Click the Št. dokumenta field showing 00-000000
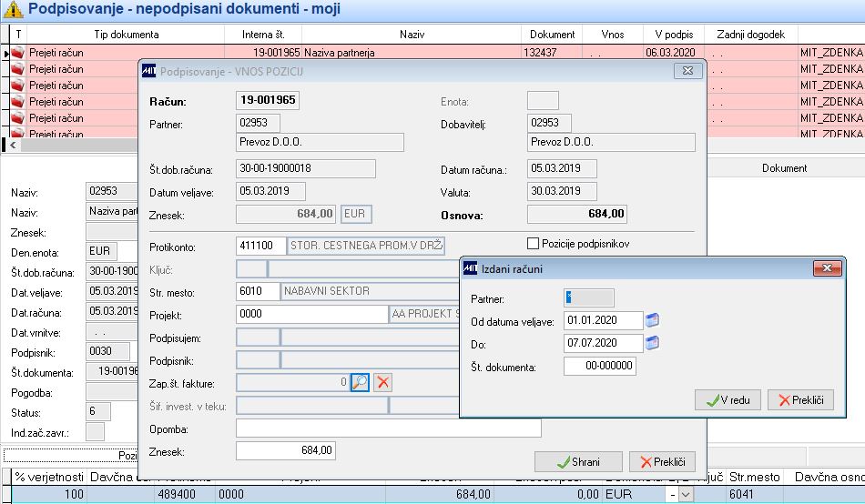This screenshot has width=865, height=504. coord(600,366)
